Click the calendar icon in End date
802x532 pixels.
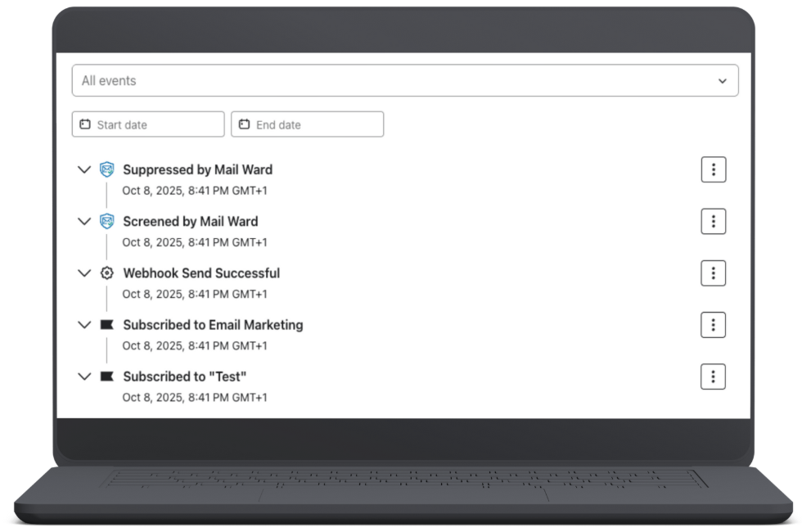point(244,124)
